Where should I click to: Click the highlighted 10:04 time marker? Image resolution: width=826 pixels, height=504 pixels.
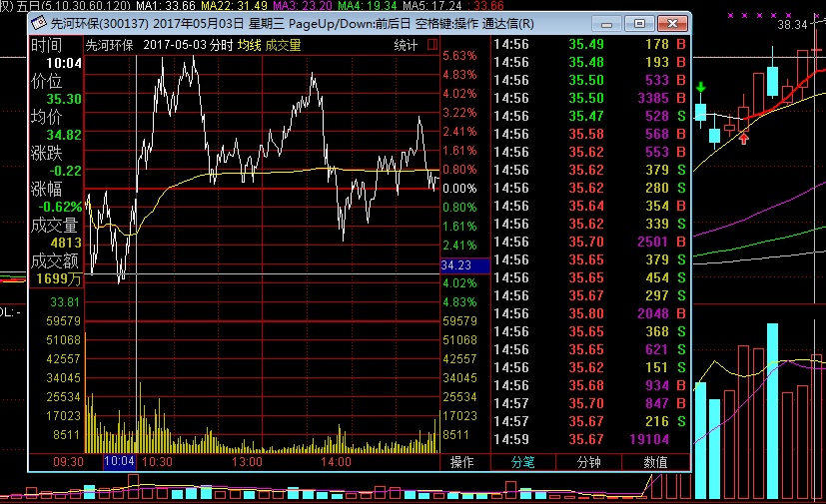pos(120,462)
